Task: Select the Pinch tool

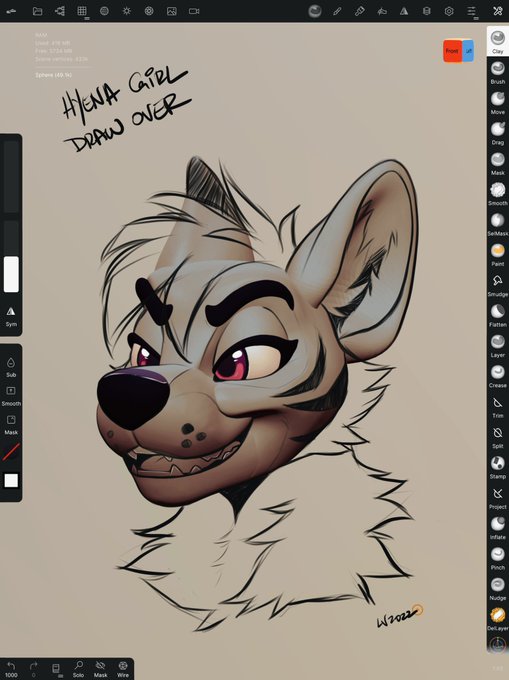Action: point(498,557)
